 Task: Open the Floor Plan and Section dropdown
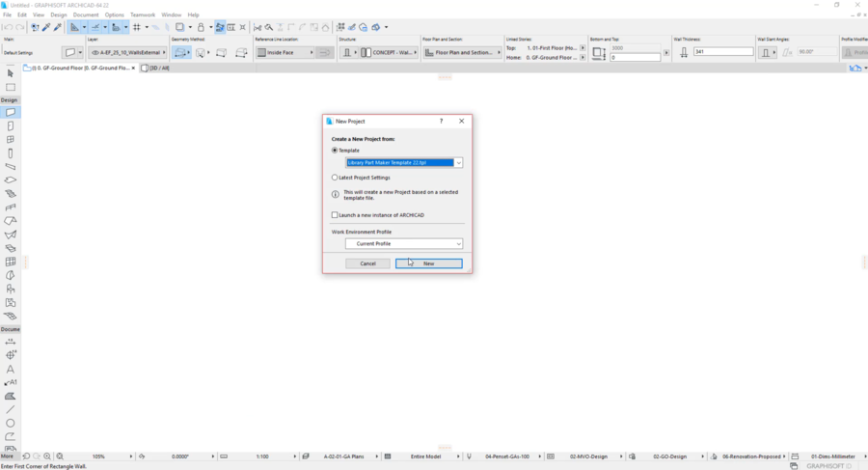463,53
